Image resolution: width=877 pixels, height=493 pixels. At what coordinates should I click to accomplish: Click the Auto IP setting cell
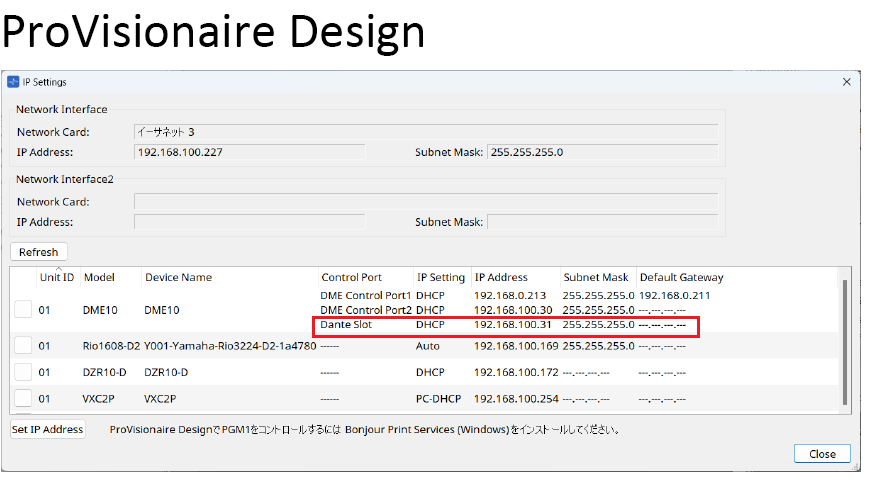[x=428, y=346]
